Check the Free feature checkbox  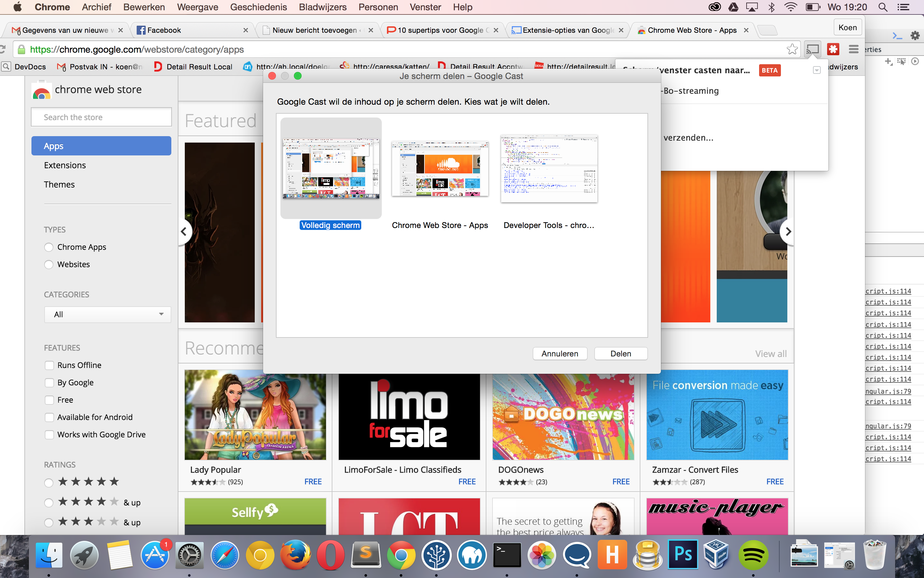point(49,400)
